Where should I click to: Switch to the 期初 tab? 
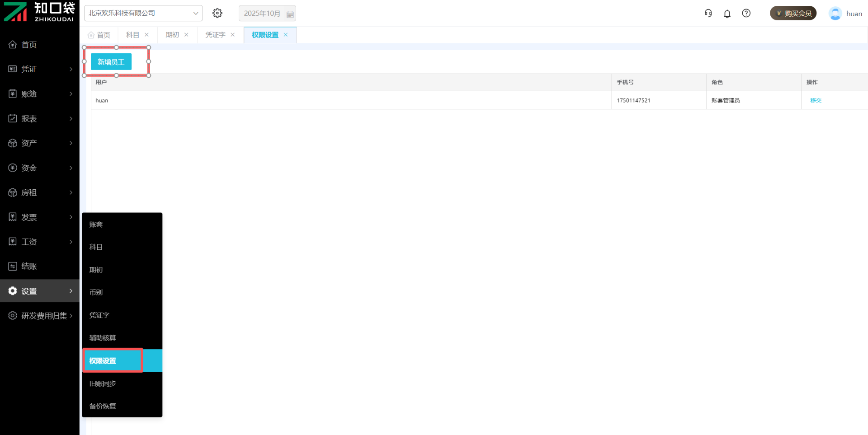(172, 35)
